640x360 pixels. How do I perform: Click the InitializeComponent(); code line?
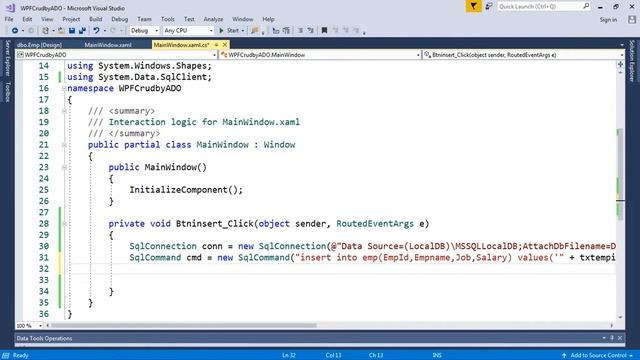(x=186, y=190)
